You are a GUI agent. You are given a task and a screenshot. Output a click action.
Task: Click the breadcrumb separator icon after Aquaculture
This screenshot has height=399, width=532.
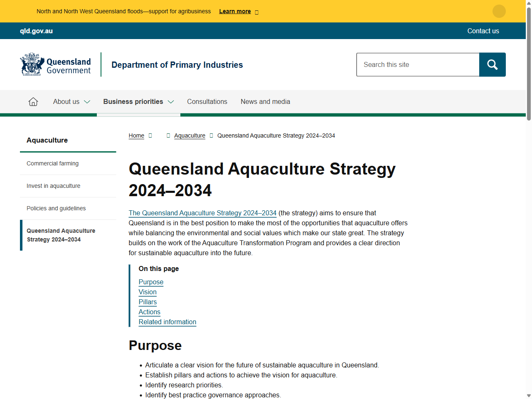[212, 135]
